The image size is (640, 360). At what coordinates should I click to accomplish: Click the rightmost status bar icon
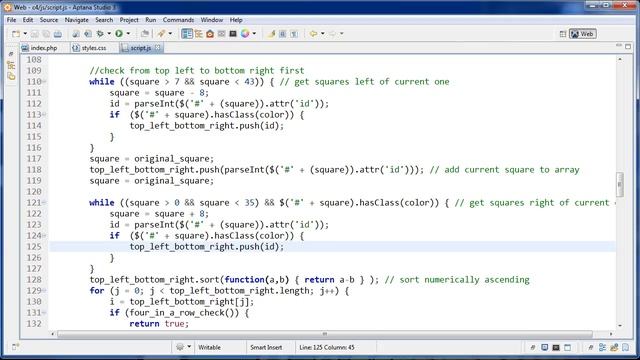(625, 347)
